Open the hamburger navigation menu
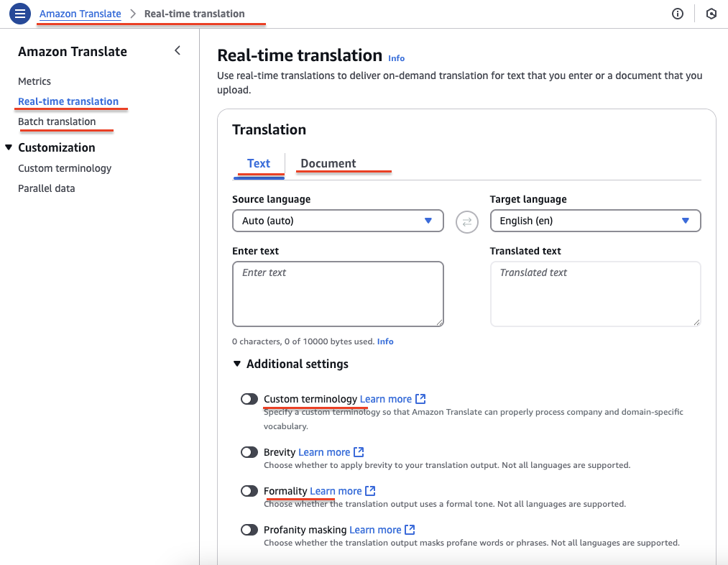The image size is (728, 565). [19, 14]
